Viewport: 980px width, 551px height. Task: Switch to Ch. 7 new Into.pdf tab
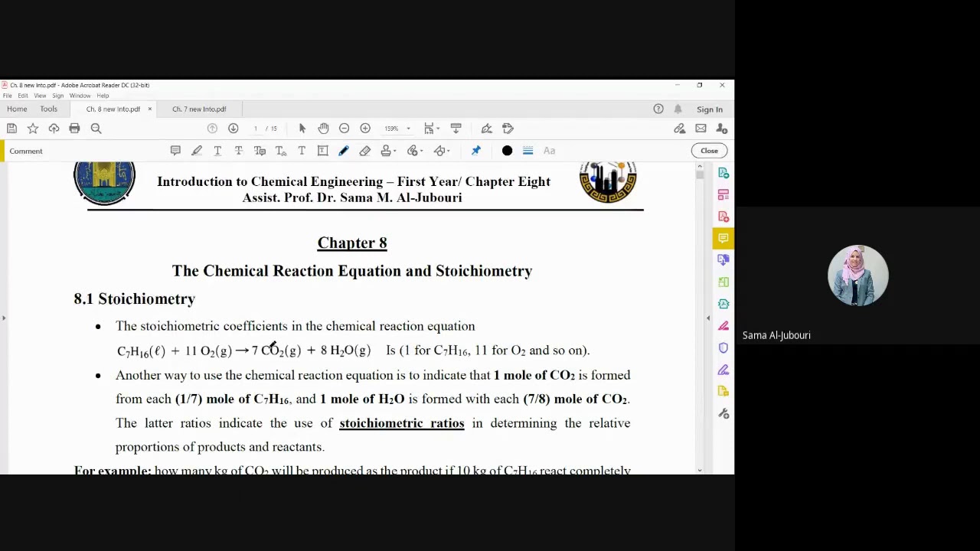pyautogui.click(x=199, y=109)
